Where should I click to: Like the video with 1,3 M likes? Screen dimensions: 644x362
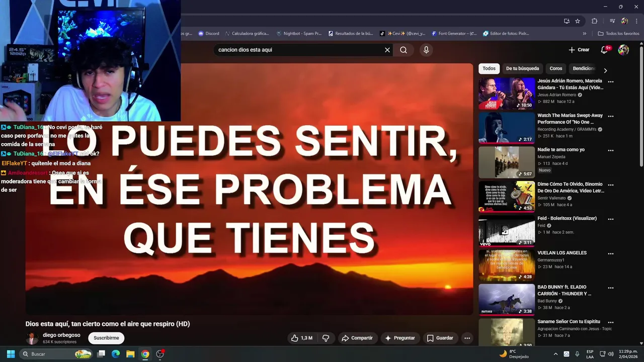tap(301, 338)
